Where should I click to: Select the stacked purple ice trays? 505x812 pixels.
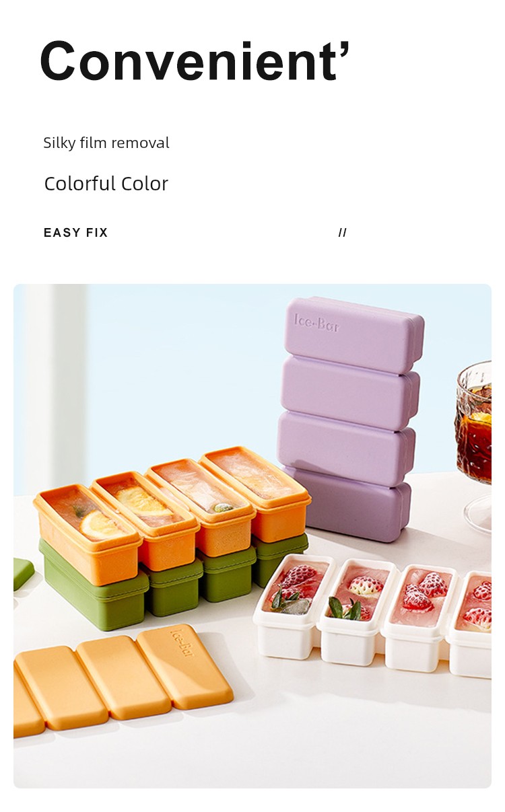pyautogui.click(x=350, y=417)
